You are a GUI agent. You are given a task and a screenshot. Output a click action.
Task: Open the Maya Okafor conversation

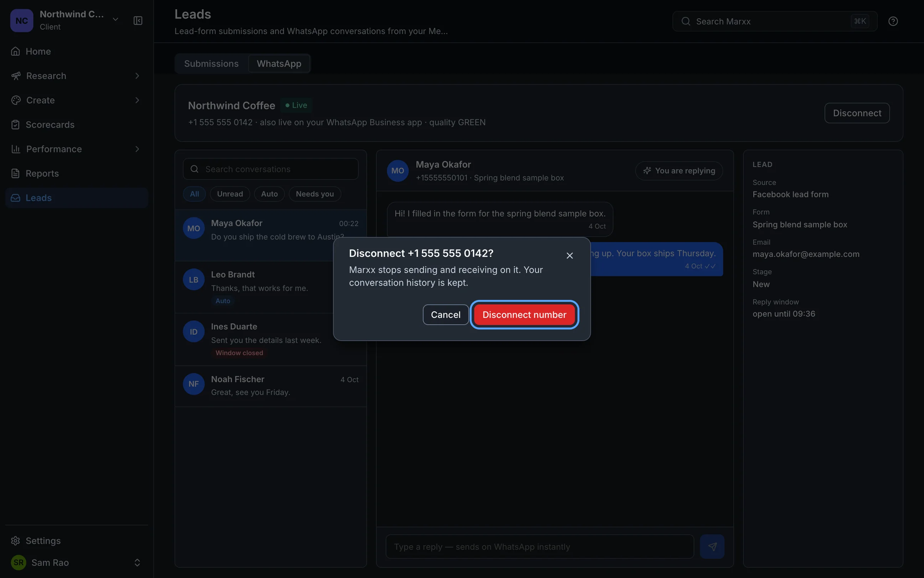pos(271,235)
